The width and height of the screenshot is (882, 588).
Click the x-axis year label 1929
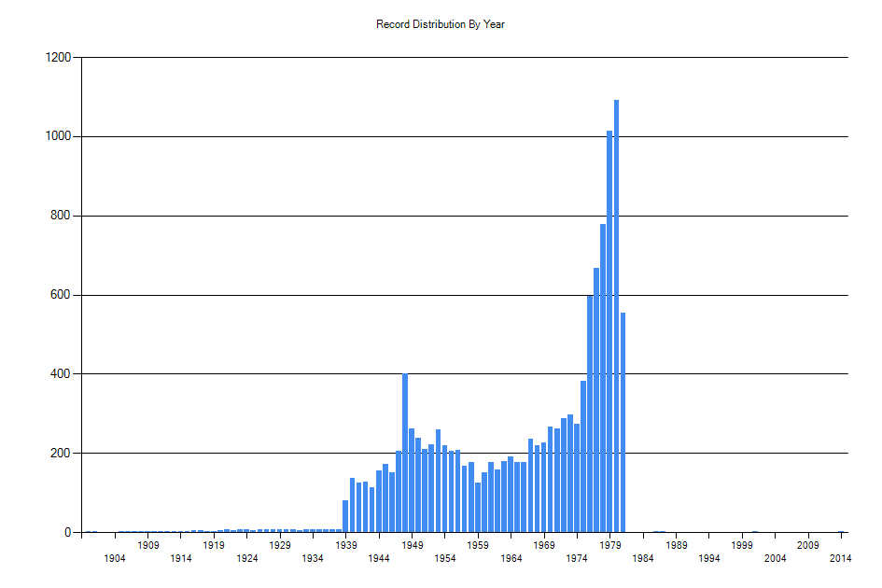[x=280, y=545]
